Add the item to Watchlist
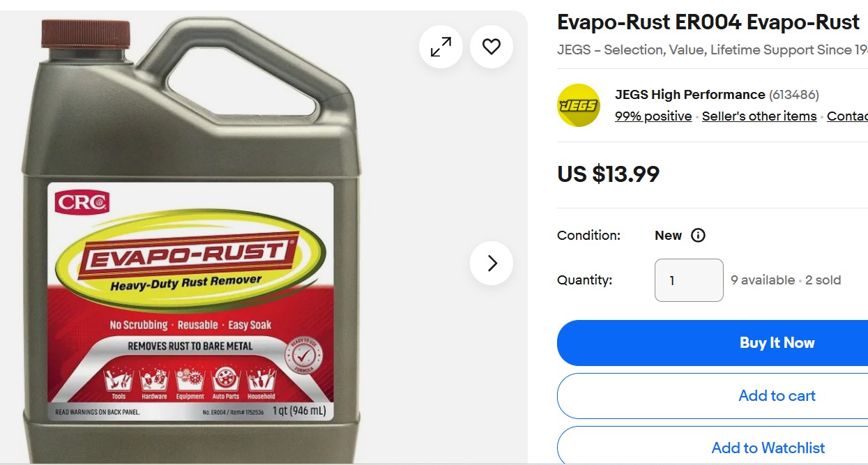Screen dimensions: 868x465 click(713, 446)
